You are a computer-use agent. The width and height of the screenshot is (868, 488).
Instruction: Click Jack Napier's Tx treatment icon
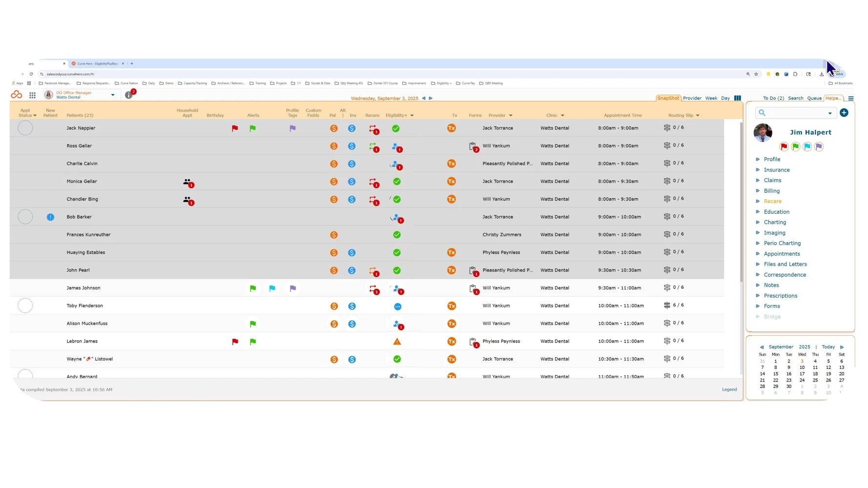click(x=452, y=128)
